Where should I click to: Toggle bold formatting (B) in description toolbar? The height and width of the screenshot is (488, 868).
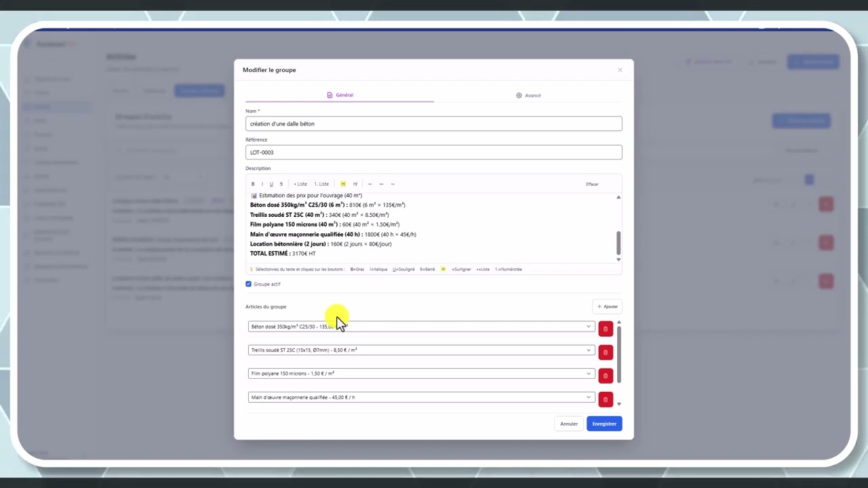click(x=253, y=184)
